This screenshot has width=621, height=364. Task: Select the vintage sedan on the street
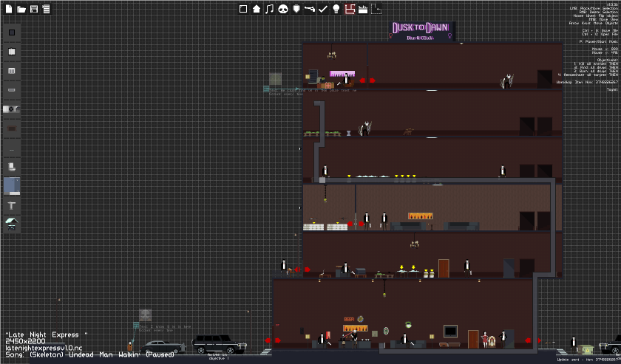(163, 347)
